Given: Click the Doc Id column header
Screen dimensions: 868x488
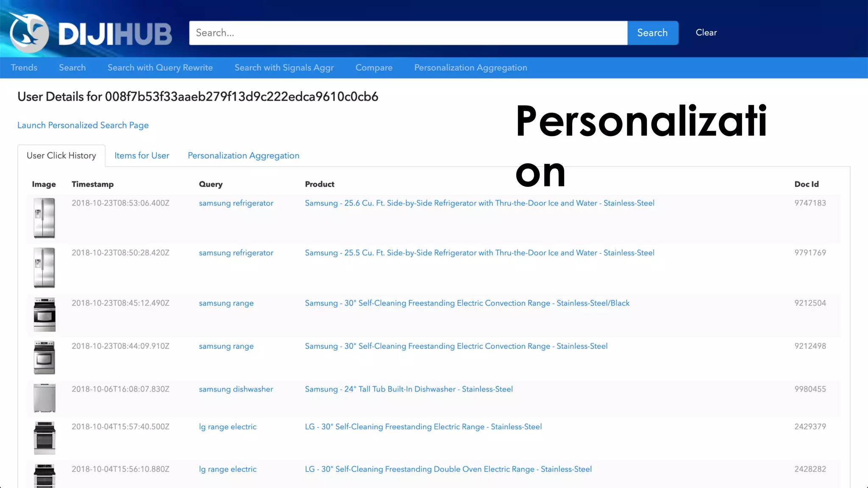Looking at the screenshot, I should (806, 184).
